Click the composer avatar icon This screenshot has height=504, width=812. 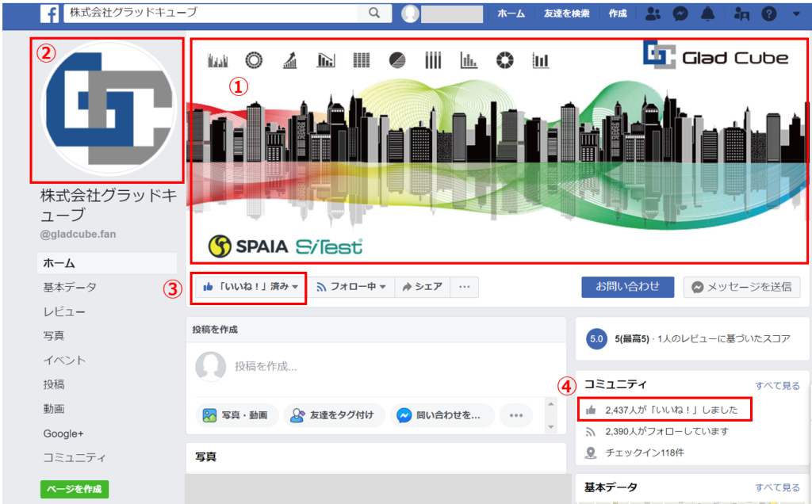pos(211,367)
